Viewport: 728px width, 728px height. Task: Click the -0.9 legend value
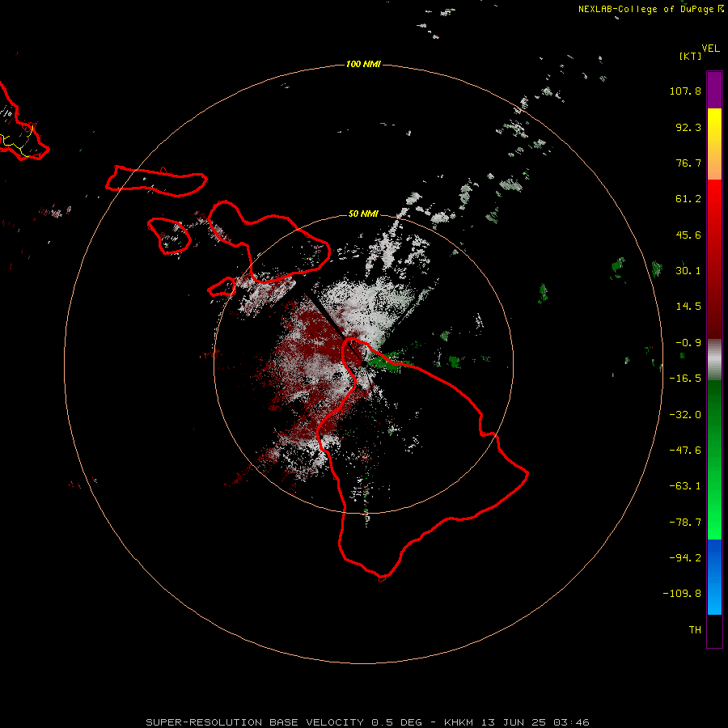[x=688, y=343]
